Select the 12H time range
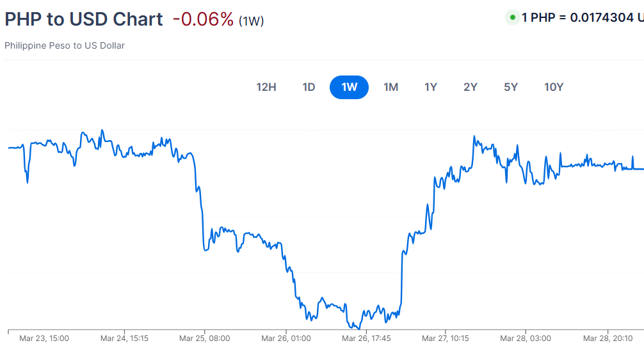The image size is (644, 350). click(266, 87)
